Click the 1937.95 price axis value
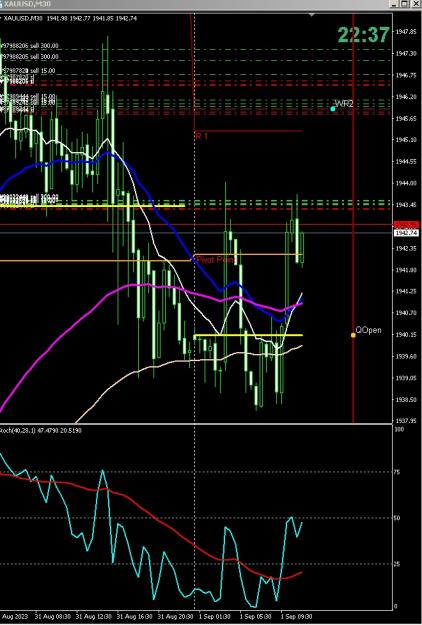 404,421
